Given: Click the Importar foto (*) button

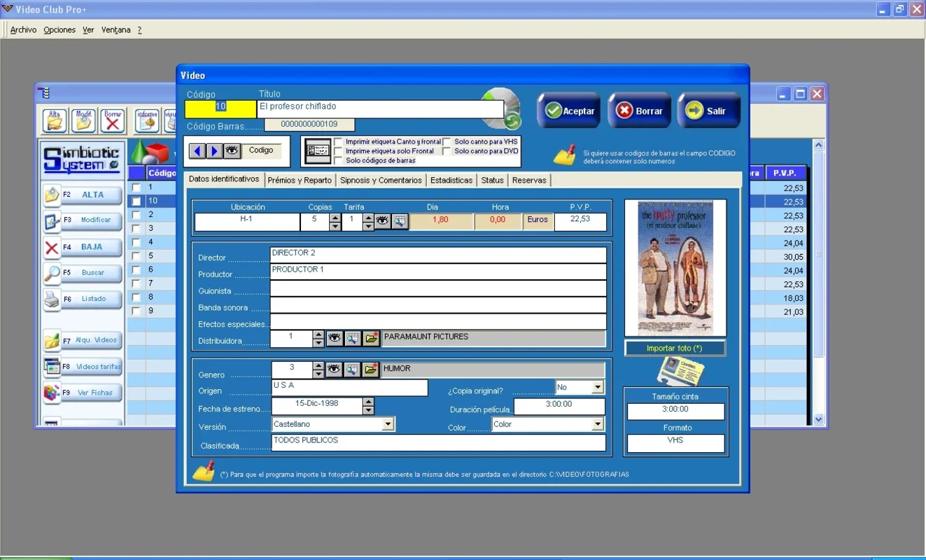Looking at the screenshot, I should (675, 348).
